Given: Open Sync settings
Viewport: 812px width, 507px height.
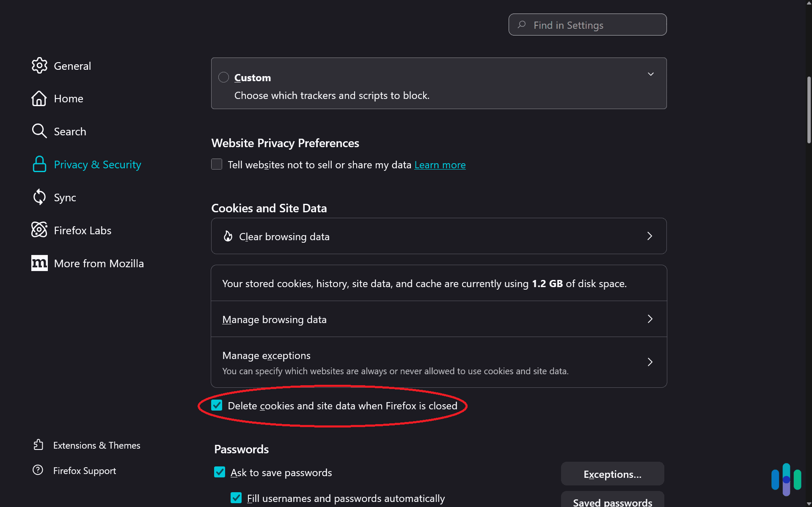Looking at the screenshot, I should point(65,197).
